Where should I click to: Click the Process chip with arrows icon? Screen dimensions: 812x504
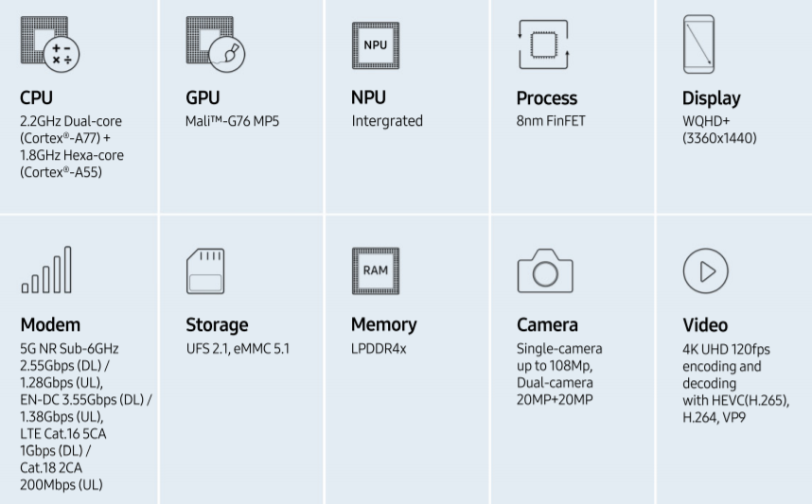(543, 44)
